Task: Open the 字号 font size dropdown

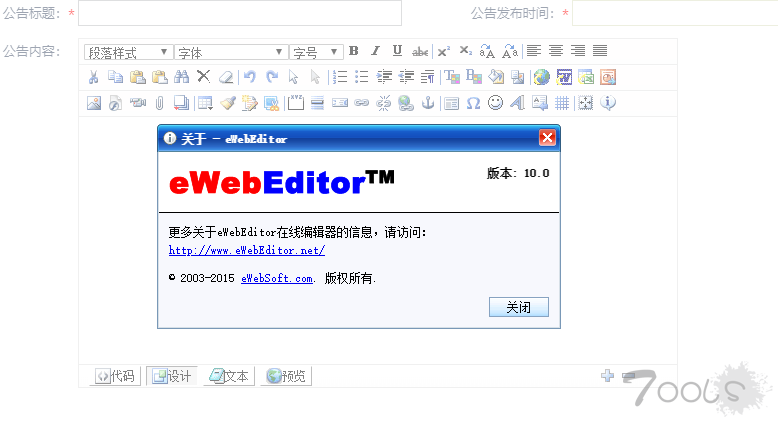Action: [x=316, y=52]
